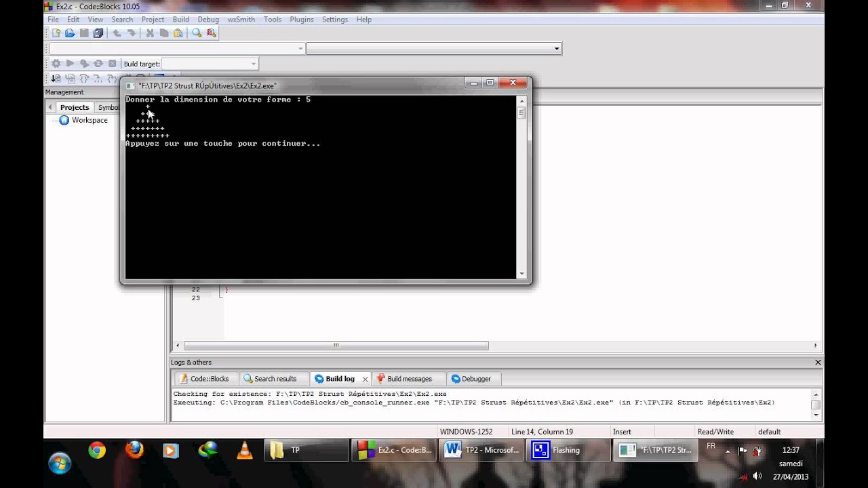Open Replace with the red magnifier icon
Viewport: 868px width, 488px height.
point(211,33)
